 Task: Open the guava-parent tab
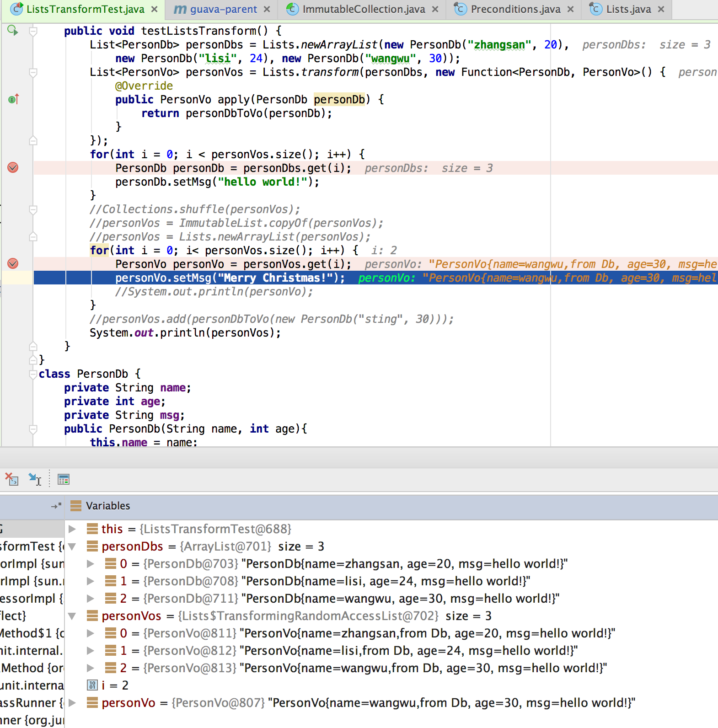tap(223, 9)
